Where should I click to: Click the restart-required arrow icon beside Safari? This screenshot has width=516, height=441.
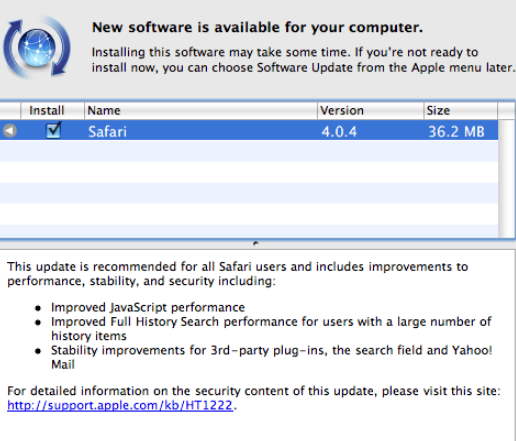[10, 131]
